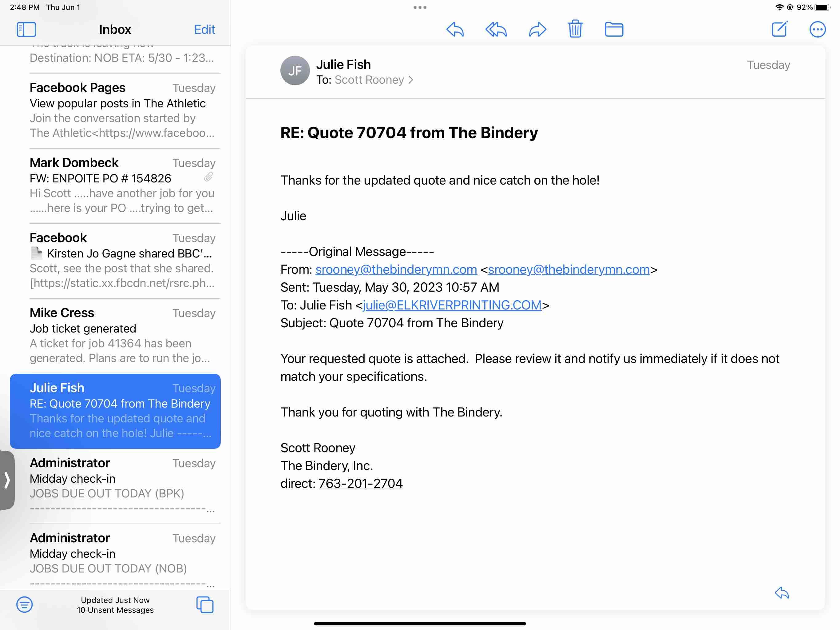Viewport: 840px width, 630px height.
Task: Tap Edit in the Inbox header
Action: click(204, 29)
